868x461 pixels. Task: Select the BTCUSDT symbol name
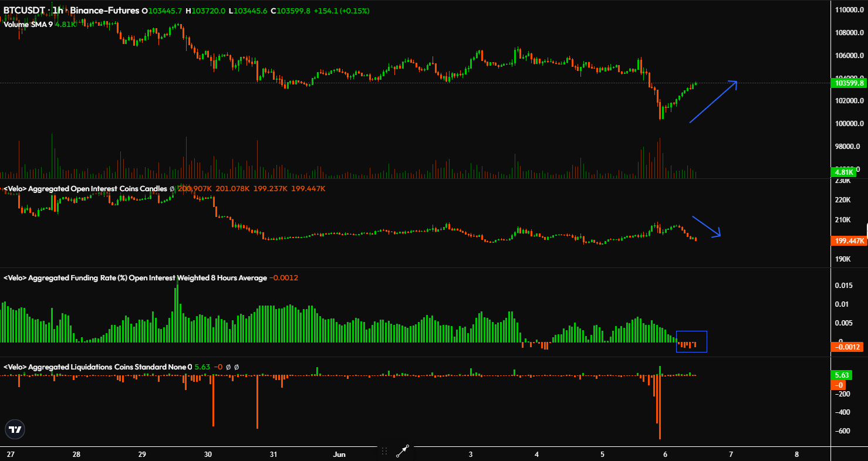click(23, 10)
